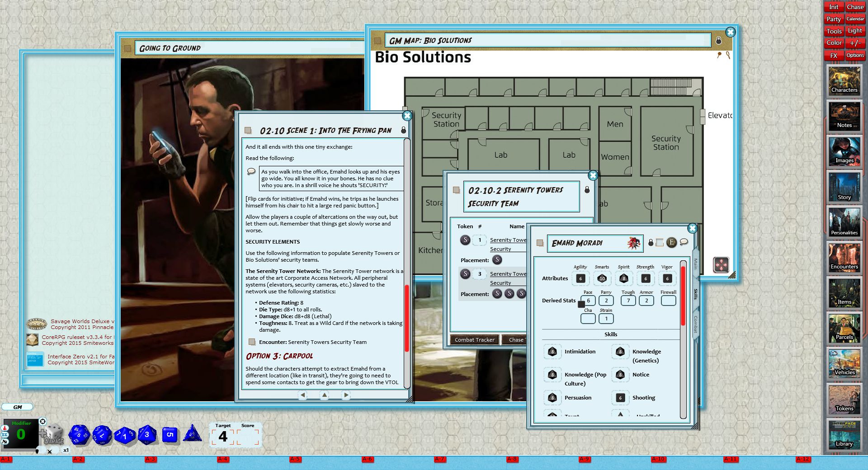Image resolution: width=868 pixels, height=470 pixels.
Task: Go to next story page arrow
Action: pyautogui.click(x=346, y=395)
